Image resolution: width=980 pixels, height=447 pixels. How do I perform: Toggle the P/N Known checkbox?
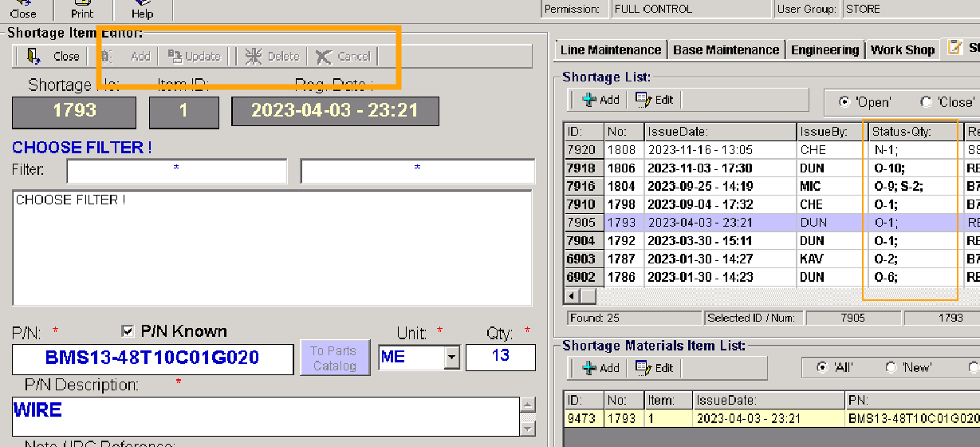(x=127, y=330)
